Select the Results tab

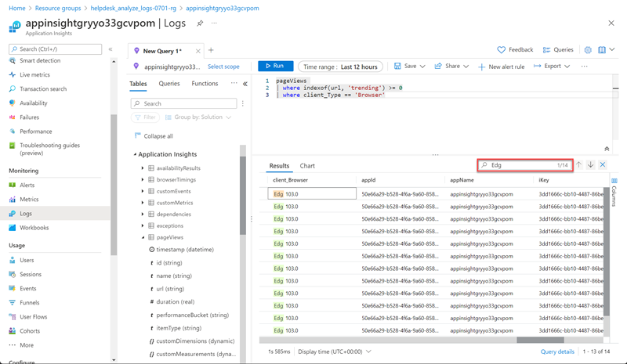coord(279,166)
